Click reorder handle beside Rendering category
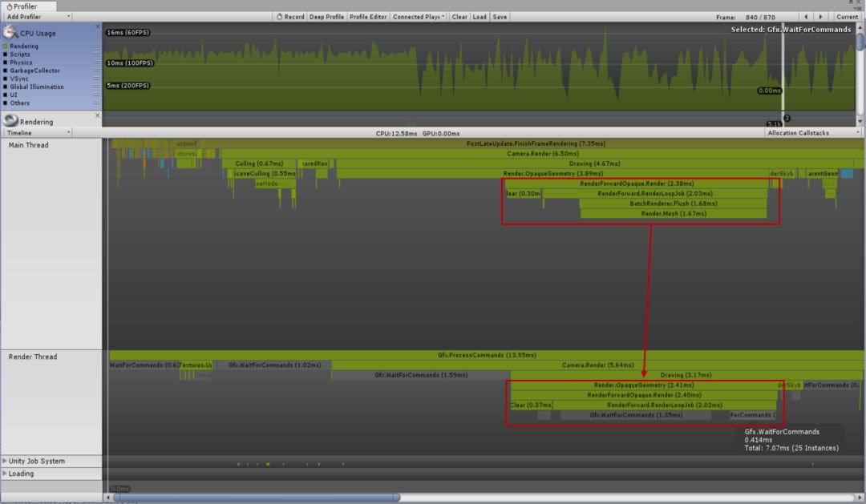 [x=96, y=46]
